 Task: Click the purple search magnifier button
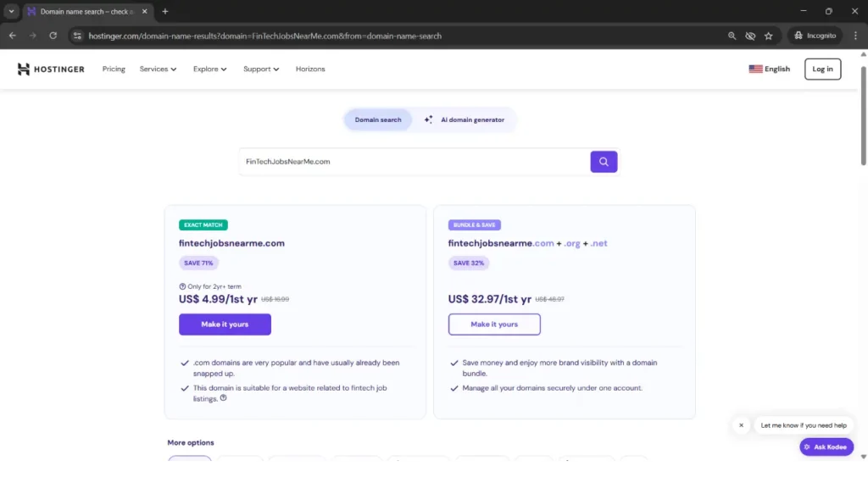point(604,162)
